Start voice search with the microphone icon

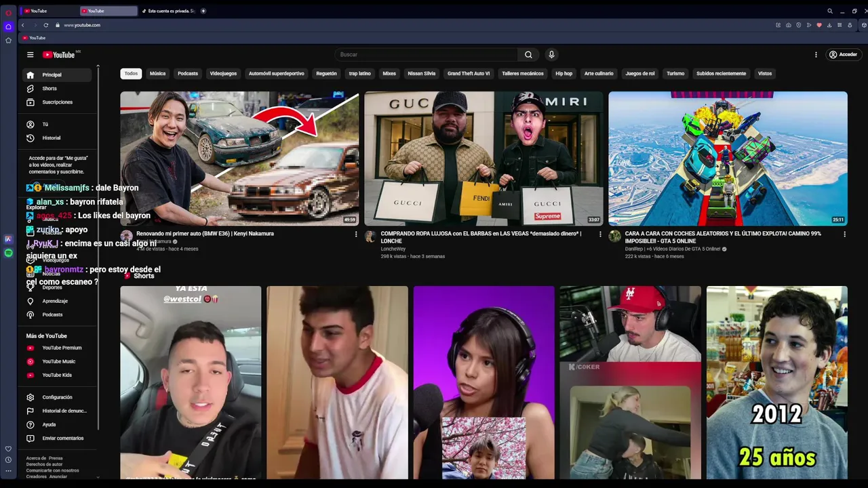(x=551, y=55)
